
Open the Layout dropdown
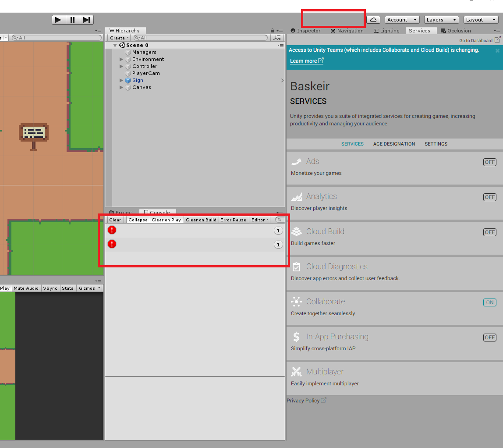point(481,19)
